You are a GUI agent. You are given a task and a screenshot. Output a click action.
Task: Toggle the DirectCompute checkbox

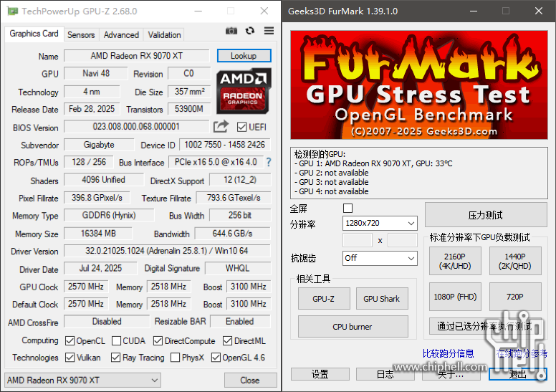coord(158,341)
